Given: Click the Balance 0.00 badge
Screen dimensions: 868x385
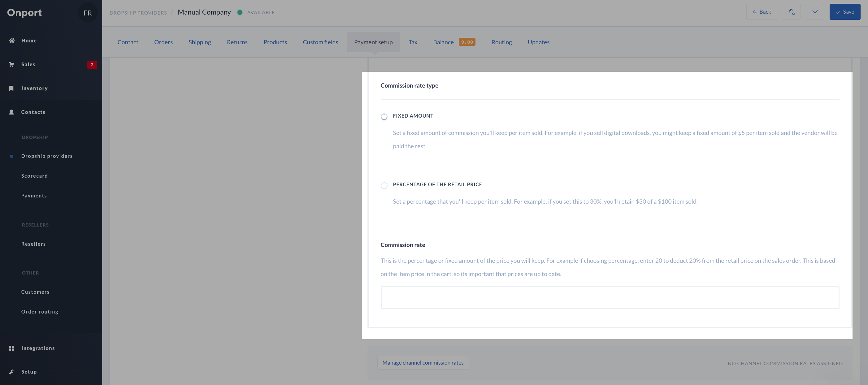Looking at the screenshot, I should click(467, 42).
